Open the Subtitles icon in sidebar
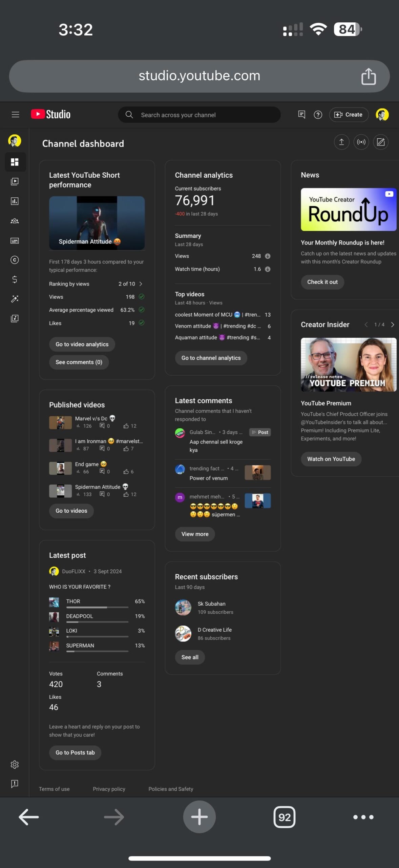The image size is (399, 868). pos(15,241)
